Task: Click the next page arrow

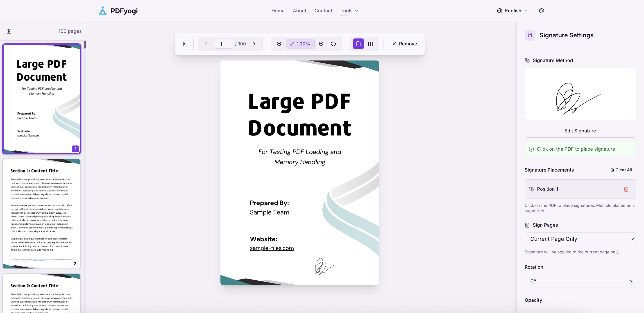Action: (x=254, y=44)
